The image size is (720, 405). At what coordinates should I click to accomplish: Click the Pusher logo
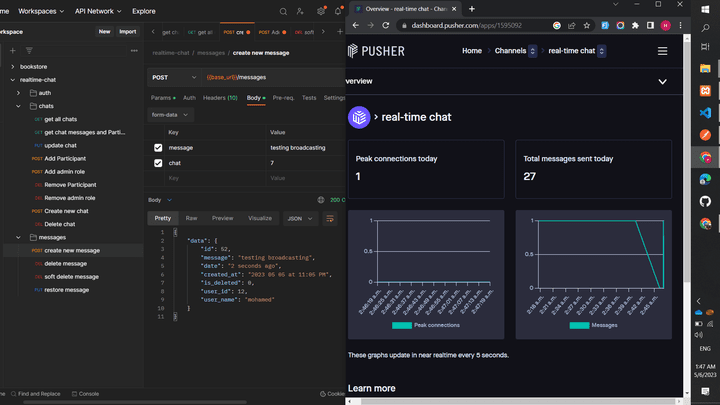(x=376, y=51)
